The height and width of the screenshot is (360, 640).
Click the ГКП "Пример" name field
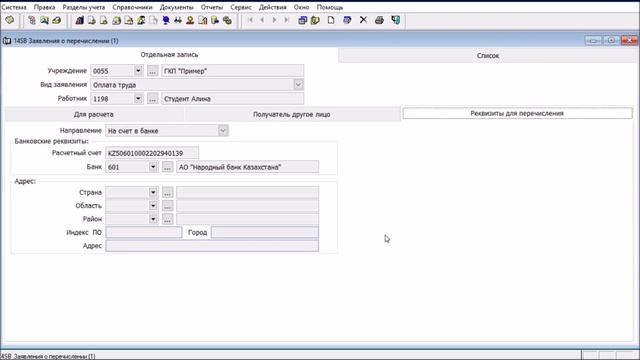(x=232, y=71)
